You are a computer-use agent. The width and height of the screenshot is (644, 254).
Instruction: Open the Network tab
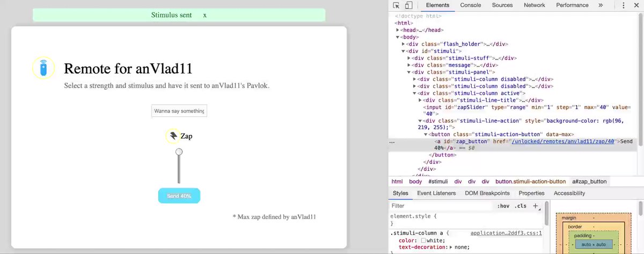coord(535,5)
